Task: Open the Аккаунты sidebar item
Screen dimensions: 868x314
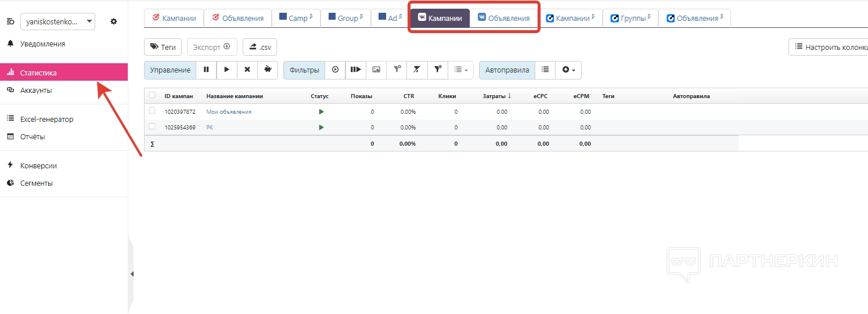Action: (x=36, y=91)
